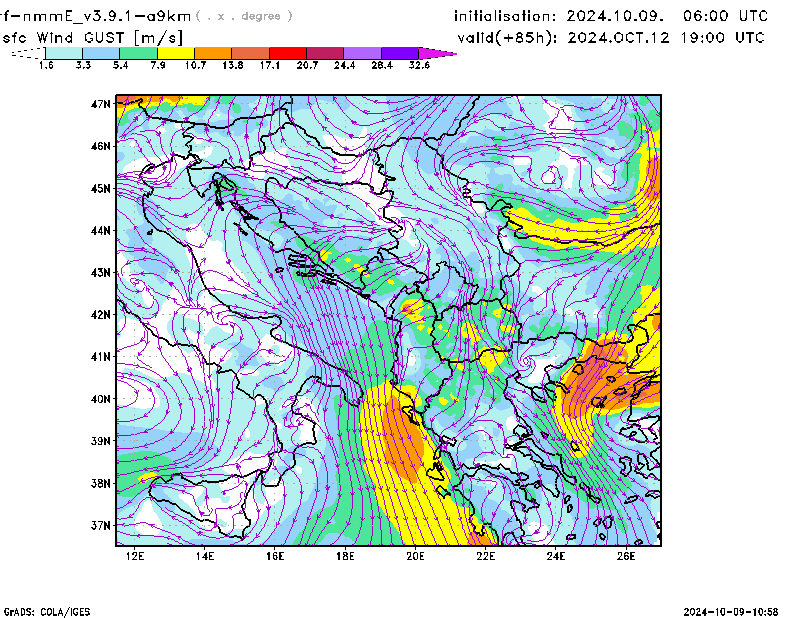
Task: Click the legend value 3.3
Action: tap(83, 65)
